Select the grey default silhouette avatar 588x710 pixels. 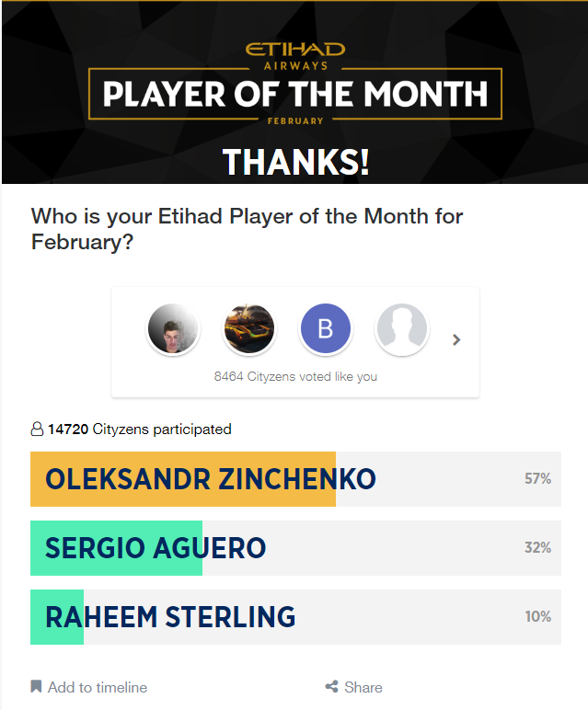402,328
